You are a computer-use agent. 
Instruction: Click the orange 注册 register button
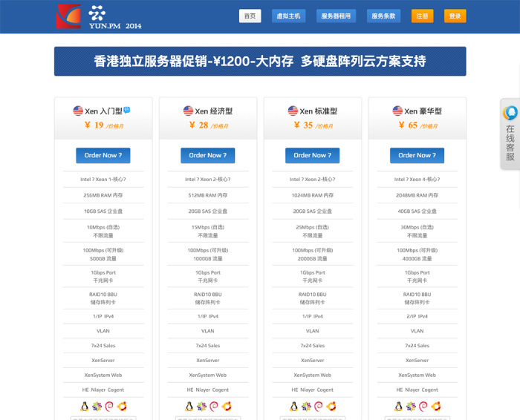(422, 16)
